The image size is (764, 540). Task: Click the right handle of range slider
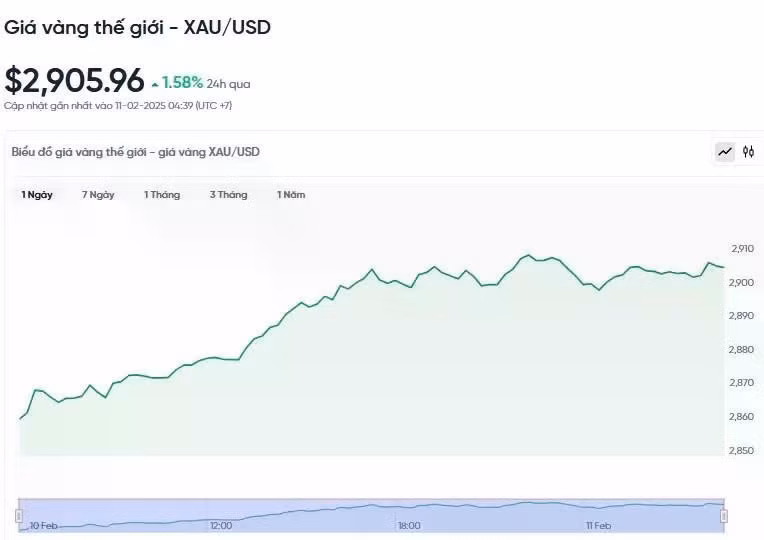click(x=724, y=515)
